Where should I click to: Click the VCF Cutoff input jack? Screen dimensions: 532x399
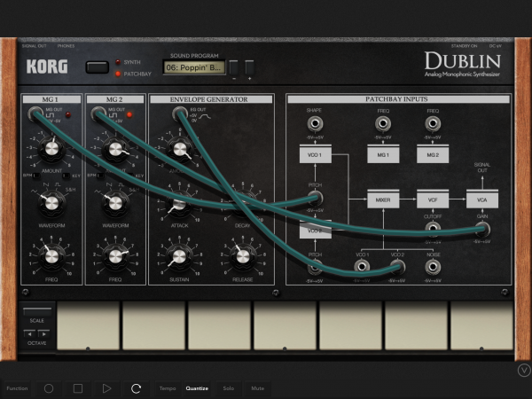tap(433, 229)
